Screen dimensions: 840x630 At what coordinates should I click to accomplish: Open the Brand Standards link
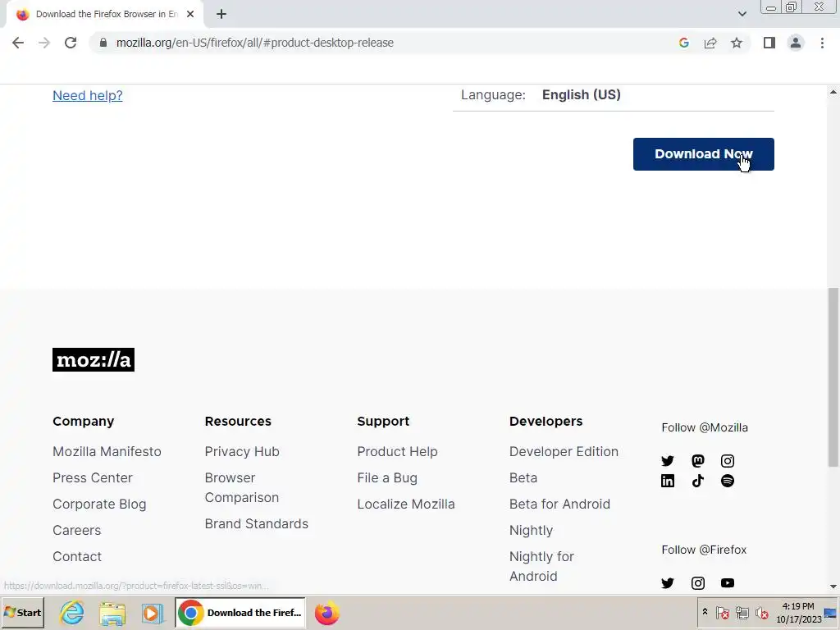pos(256,524)
